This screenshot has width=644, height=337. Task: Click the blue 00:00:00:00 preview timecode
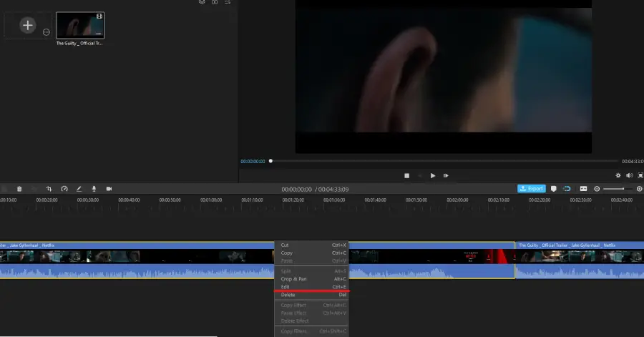[253, 161]
